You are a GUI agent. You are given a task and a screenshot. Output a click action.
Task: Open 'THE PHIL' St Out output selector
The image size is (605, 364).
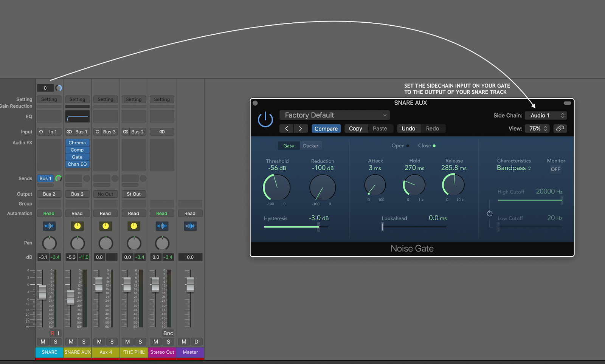coord(134,194)
